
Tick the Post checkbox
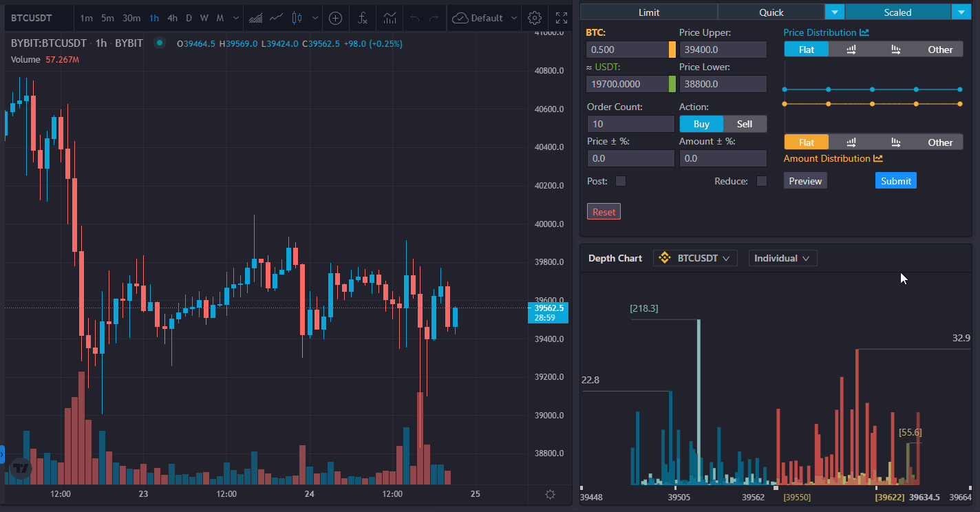(x=621, y=181)
